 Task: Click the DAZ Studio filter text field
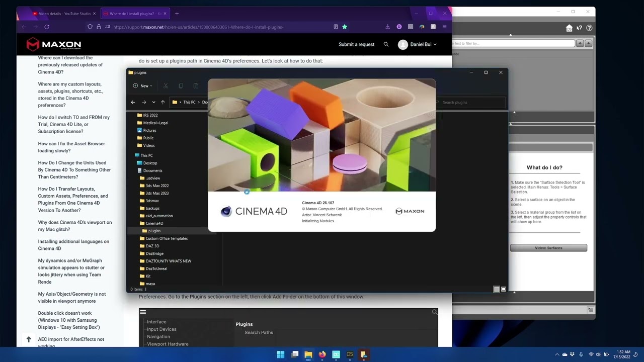(x=513, y=43)
